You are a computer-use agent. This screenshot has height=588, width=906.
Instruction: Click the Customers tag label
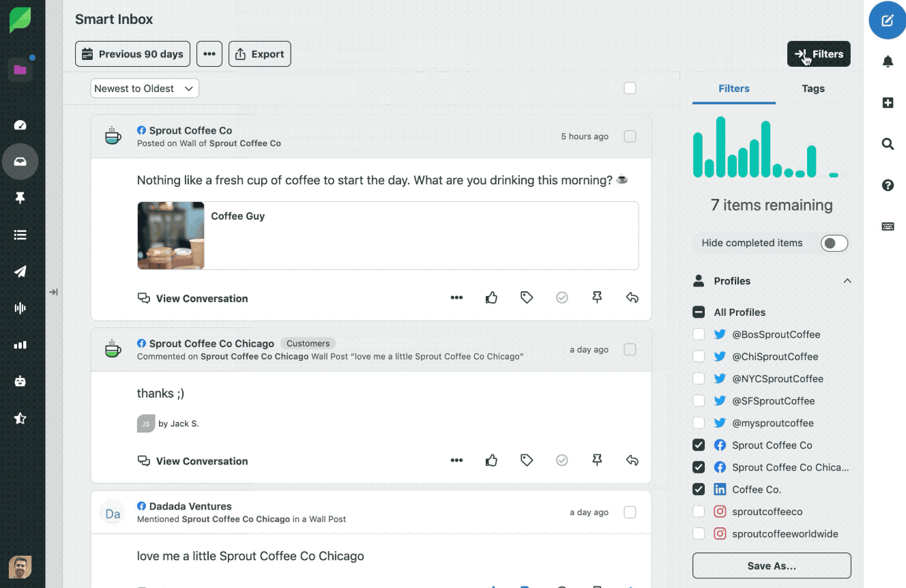tap(308, 343)
